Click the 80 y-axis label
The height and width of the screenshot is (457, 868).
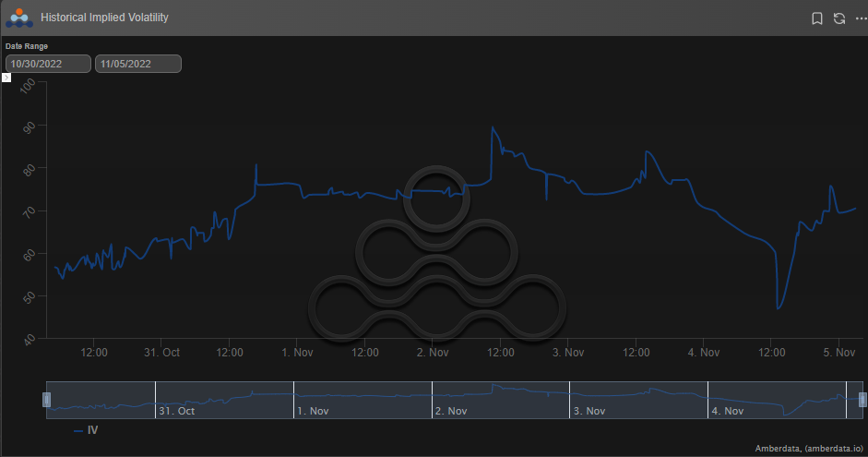coord(30,170)
